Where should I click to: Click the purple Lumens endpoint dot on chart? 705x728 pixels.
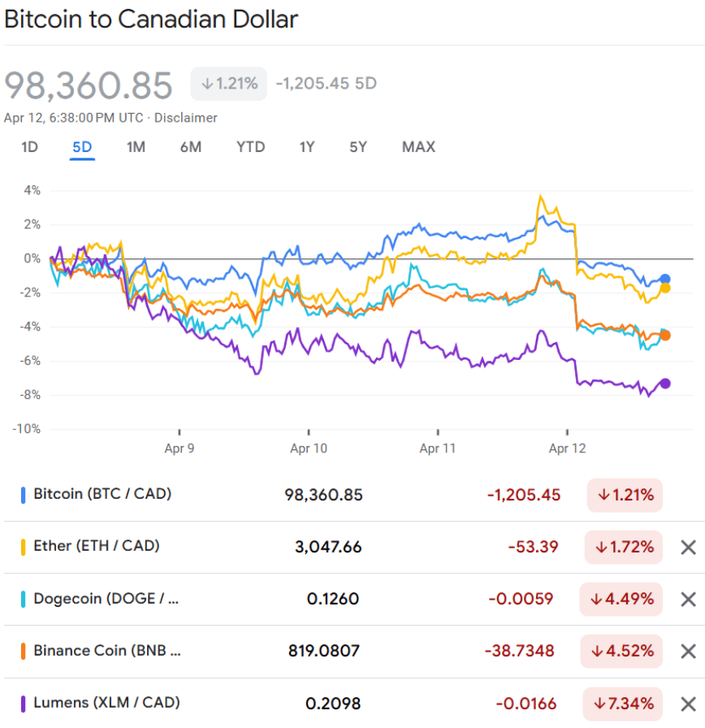coord(665,383)
